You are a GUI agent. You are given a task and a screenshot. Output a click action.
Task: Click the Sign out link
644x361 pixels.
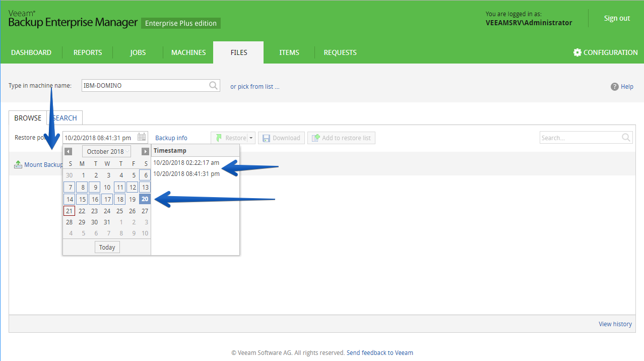(x=617, y=18)
